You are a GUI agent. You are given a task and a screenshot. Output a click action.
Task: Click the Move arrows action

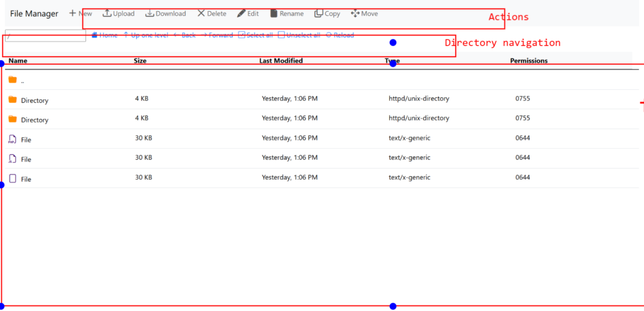pyautogui.click(x=364, y=14)
